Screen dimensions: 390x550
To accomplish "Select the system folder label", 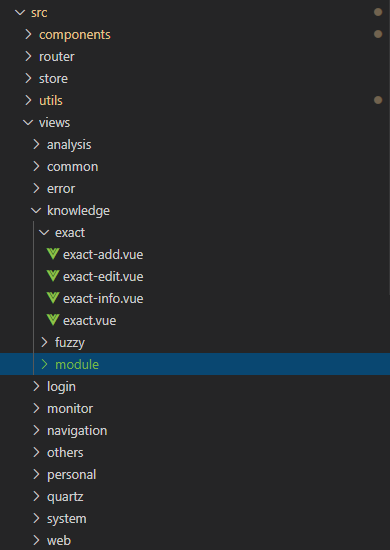I will 67,518.
